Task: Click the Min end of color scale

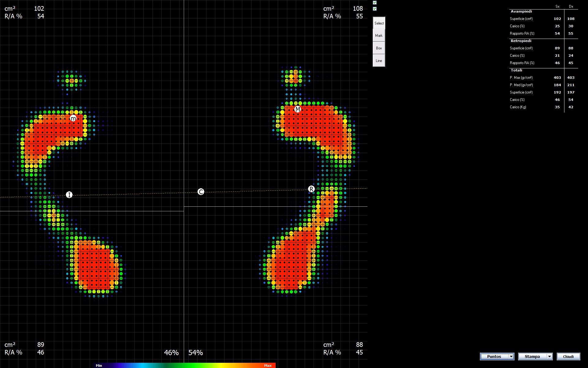Action: point(99,366)
